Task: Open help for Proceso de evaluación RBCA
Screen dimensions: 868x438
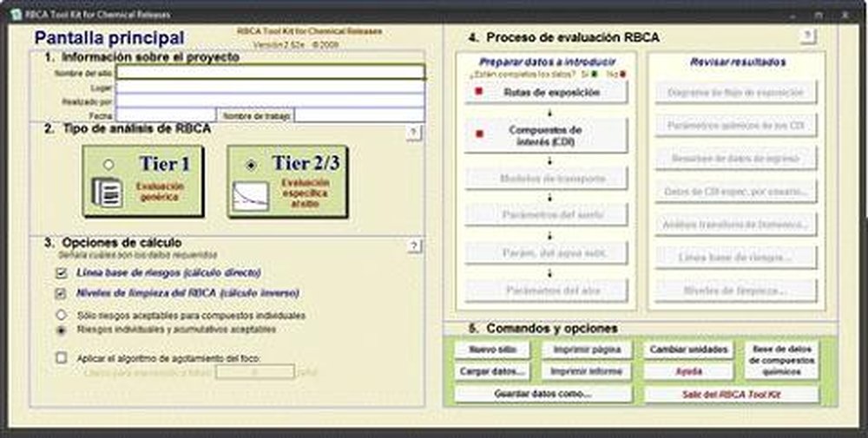Action: click(x=808, y=36)
